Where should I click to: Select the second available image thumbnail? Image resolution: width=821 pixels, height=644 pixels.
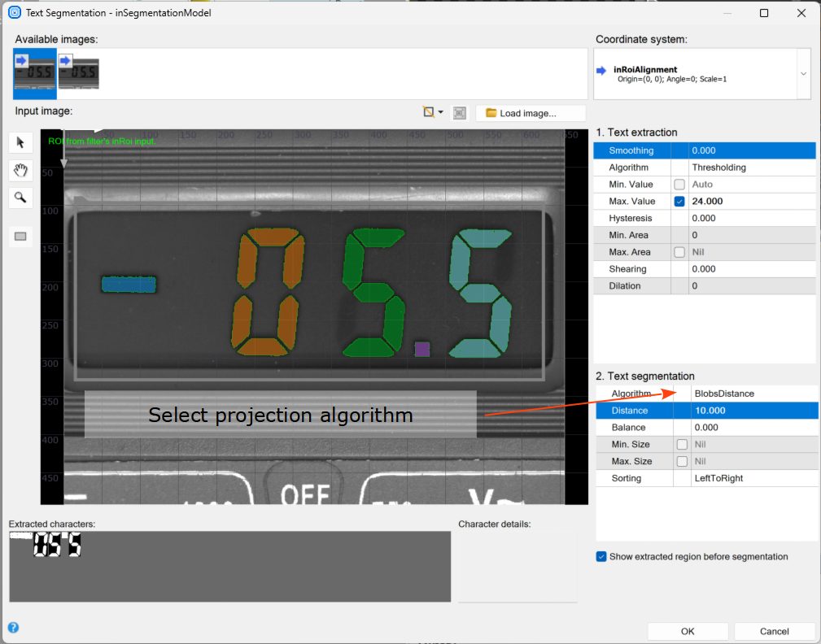[79, 72]
